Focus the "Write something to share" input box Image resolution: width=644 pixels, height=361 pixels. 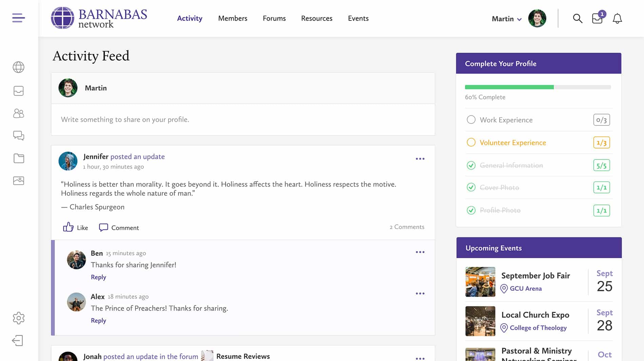(243, 119)
